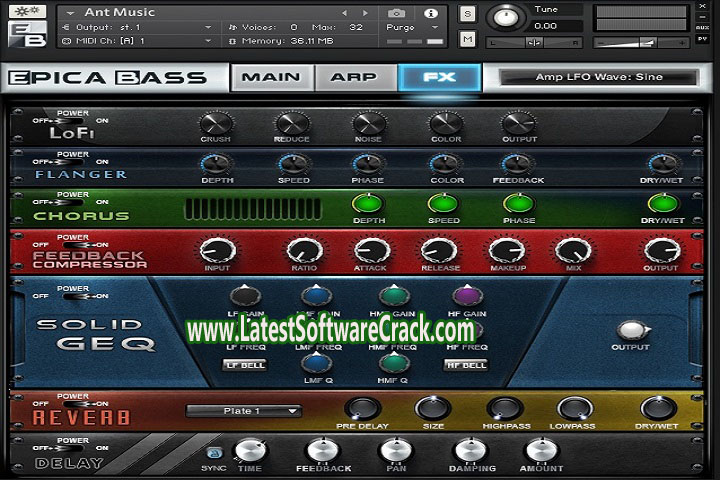Click the Flanger Depth knob
This screenshot has width=720, height=480.
pos(216,164)
